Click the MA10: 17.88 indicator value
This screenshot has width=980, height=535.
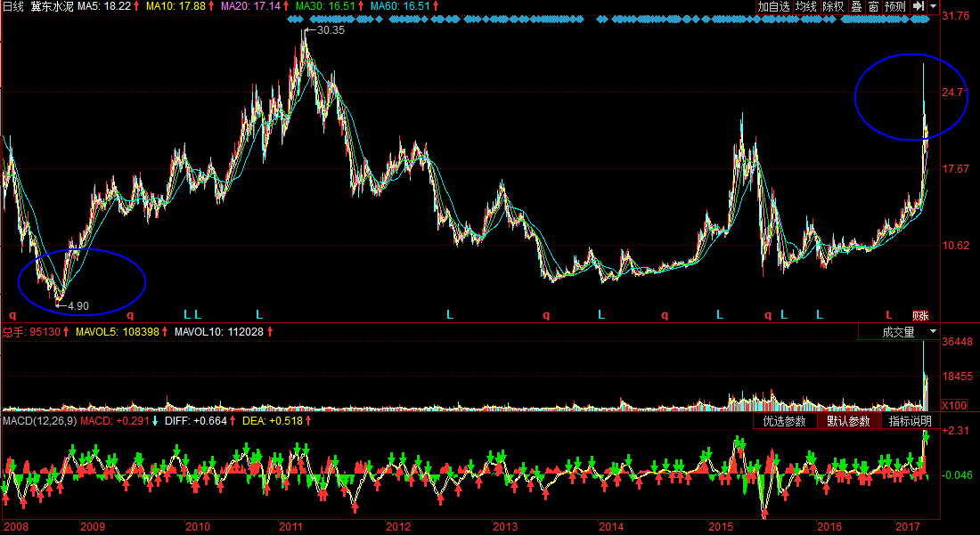176,7
